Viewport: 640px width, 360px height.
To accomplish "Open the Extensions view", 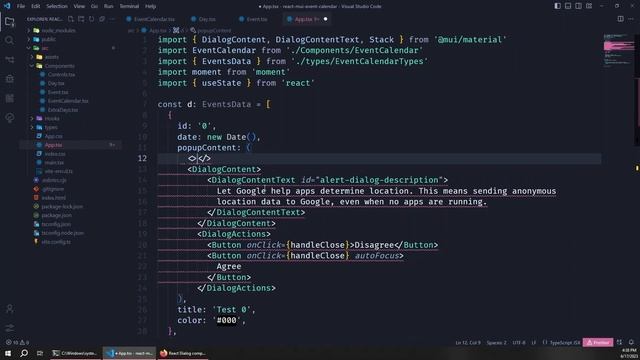I will (9, 98).
